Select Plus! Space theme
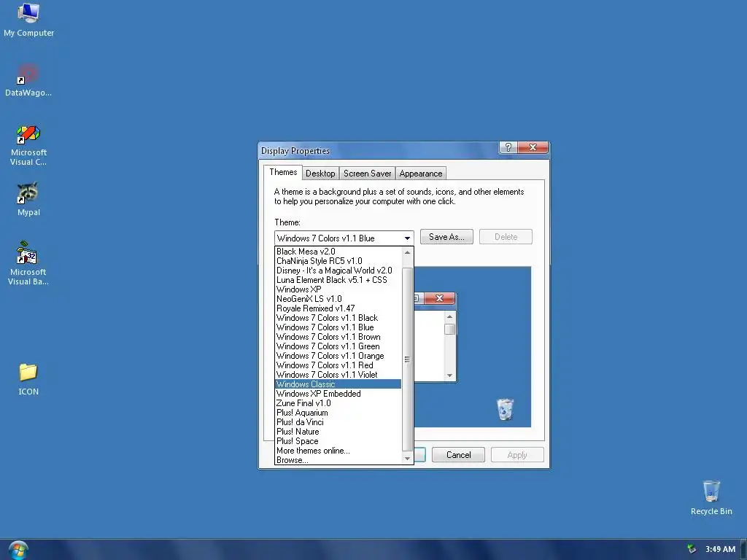747x560 pixels. pos(338,441)
